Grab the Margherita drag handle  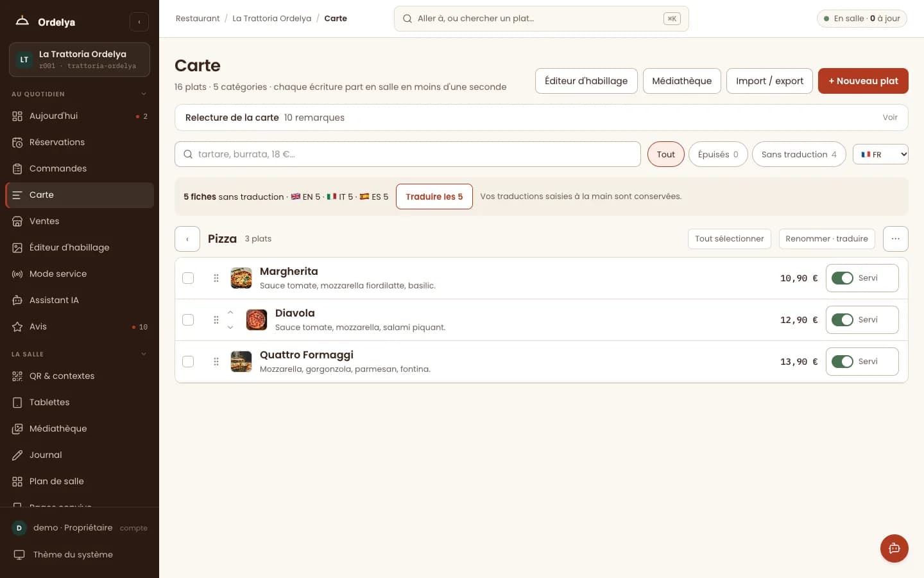216,278
